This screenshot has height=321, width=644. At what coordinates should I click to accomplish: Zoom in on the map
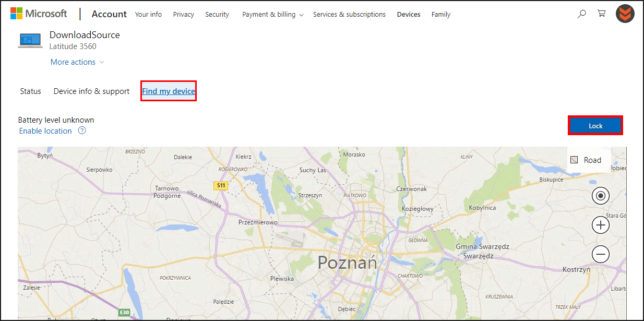tap(601, 225)
